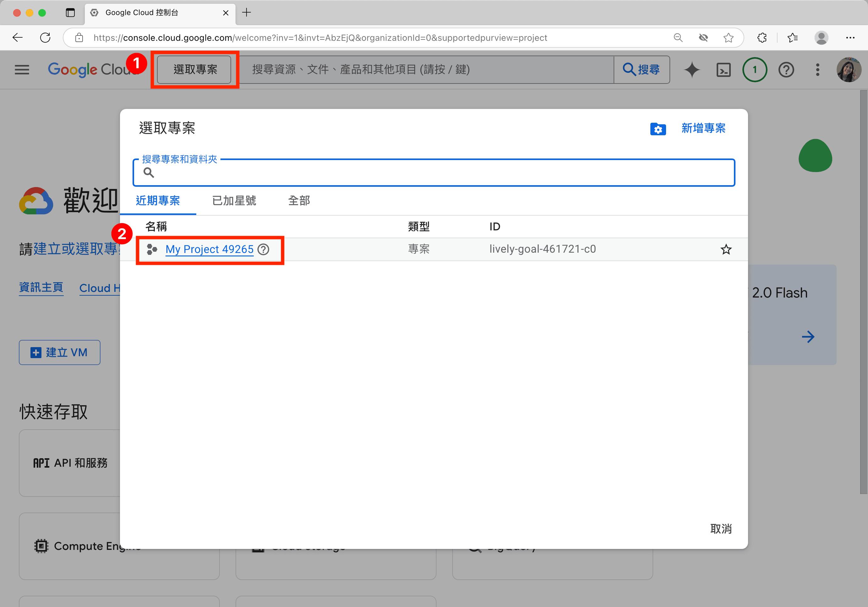Viewport: 868px width, 607px height.
Task: Open the main navigation hamburger menu
Action: (x=22, y=69)
